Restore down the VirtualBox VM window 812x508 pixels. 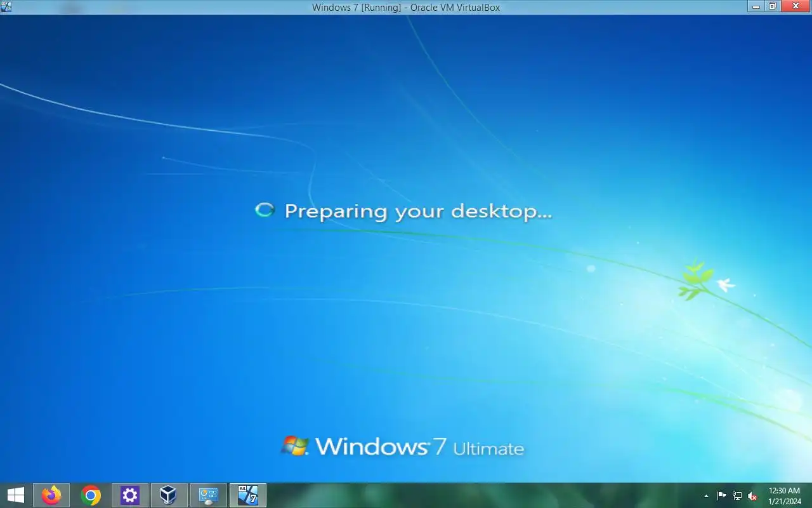(x=773, y=7)
